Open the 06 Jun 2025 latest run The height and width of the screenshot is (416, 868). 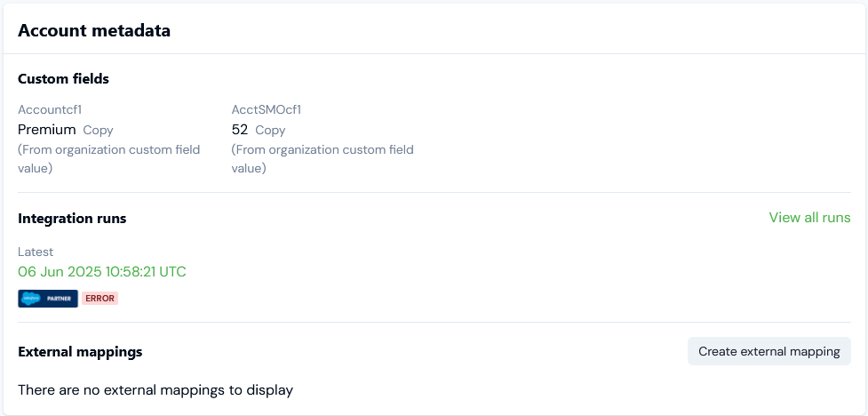(x=102, y=271)
